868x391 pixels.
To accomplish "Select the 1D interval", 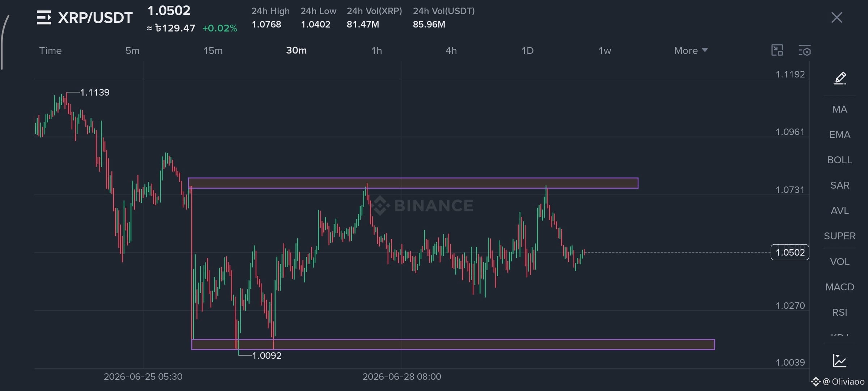I will 527,51.
